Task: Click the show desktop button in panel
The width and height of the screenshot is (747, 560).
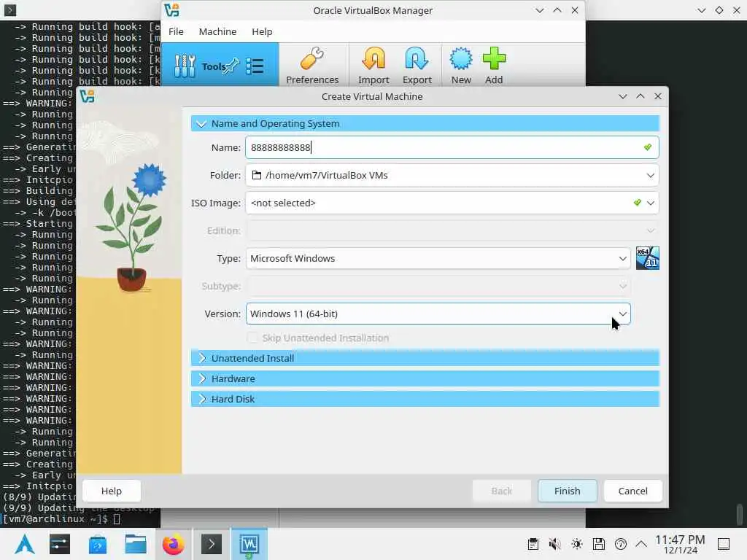Action: click(x=724, y=544)
